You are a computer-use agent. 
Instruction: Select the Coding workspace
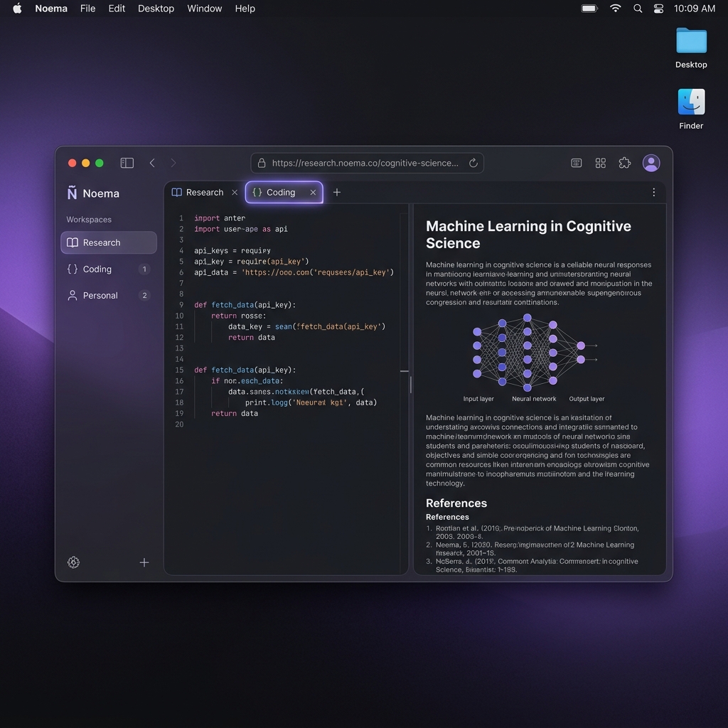click(109, 269)
